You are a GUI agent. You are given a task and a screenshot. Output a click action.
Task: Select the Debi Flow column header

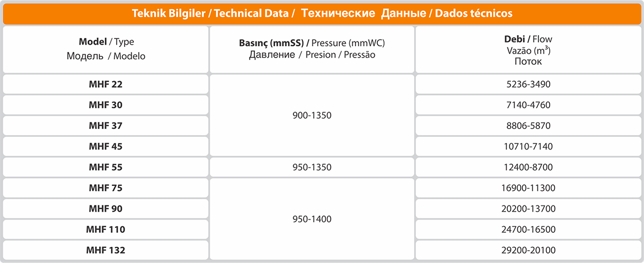tap(528, 49)
